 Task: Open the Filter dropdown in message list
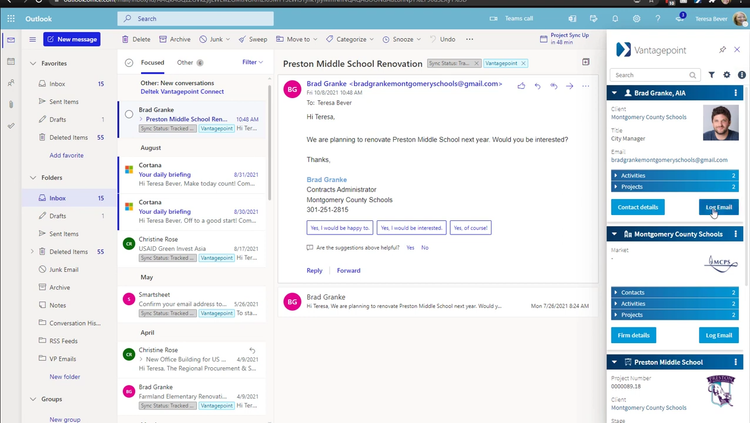[252, 62]
